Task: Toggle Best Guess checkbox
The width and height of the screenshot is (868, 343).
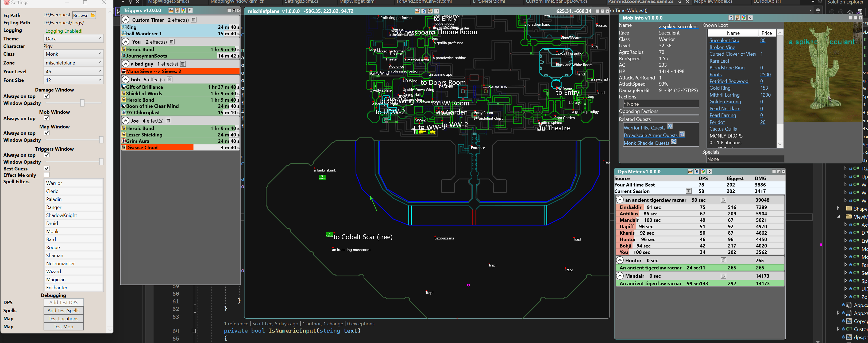Action: tap(47, 168)
